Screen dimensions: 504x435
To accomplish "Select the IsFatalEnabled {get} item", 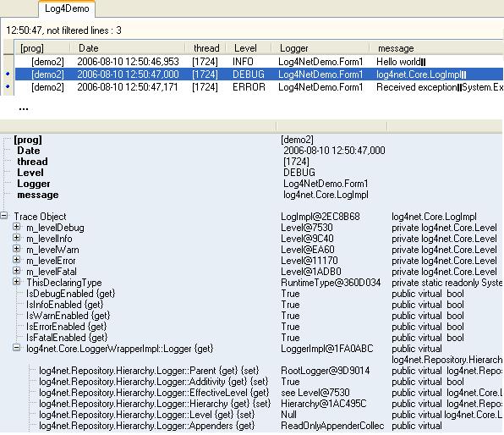I will [67, 338].
